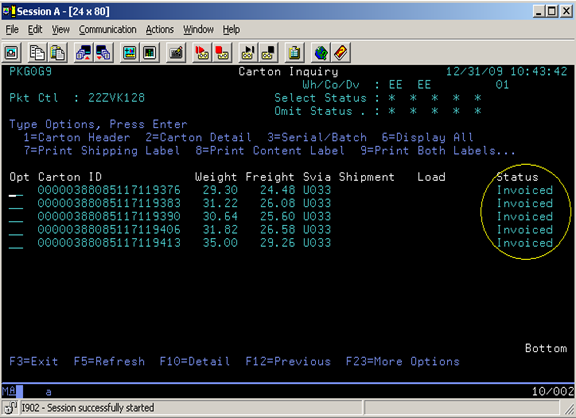
Task: Click F10=Detail function key label
Action: 195,361
